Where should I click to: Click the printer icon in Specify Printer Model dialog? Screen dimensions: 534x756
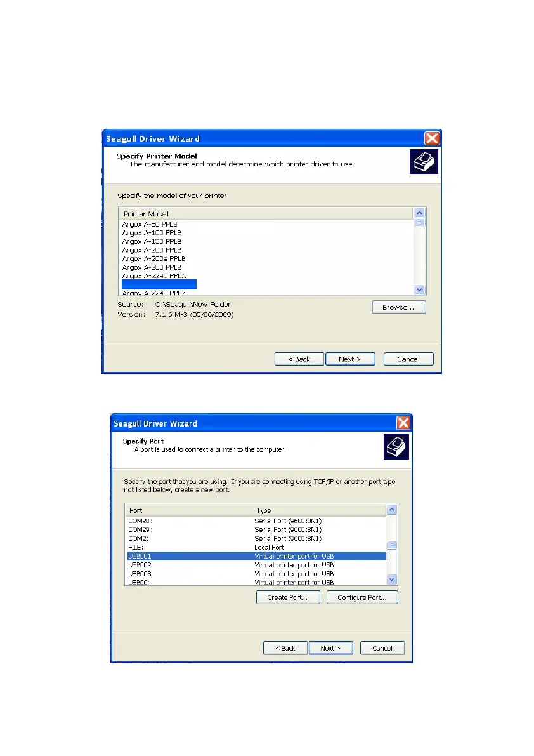[424, 161]
